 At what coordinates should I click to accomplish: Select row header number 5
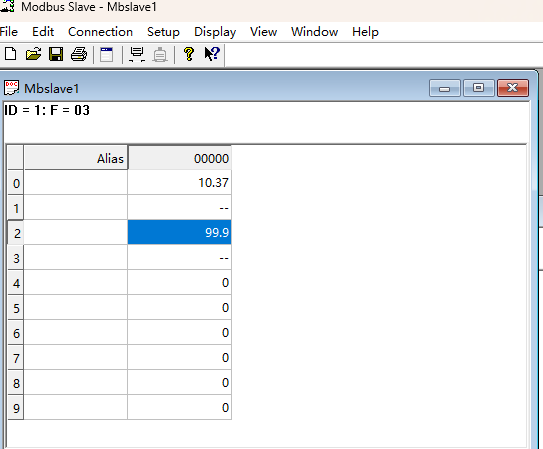point(16,308)
